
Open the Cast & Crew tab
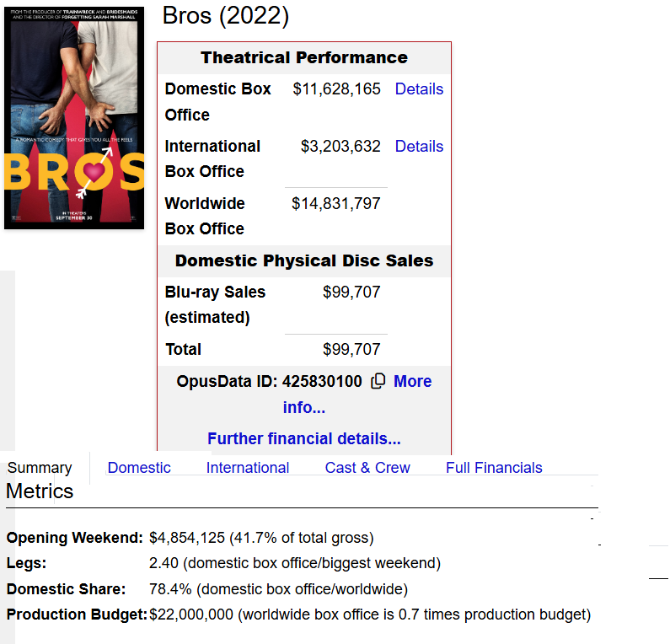click(367, 468)
